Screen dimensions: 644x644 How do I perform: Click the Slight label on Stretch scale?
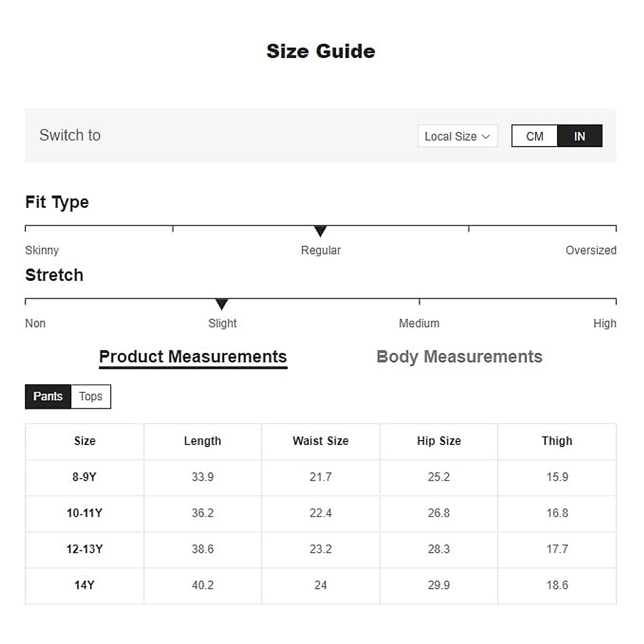tap(222, 324)
